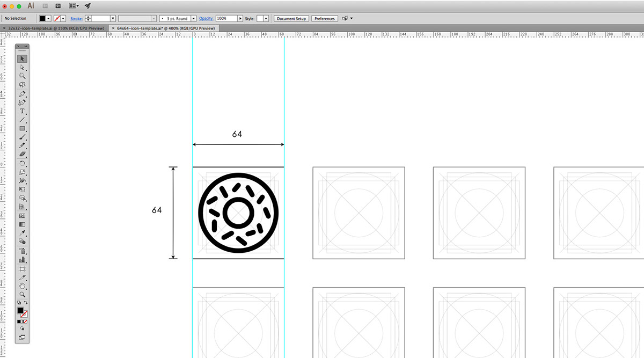Select the Artboard tool

(22, 268)
